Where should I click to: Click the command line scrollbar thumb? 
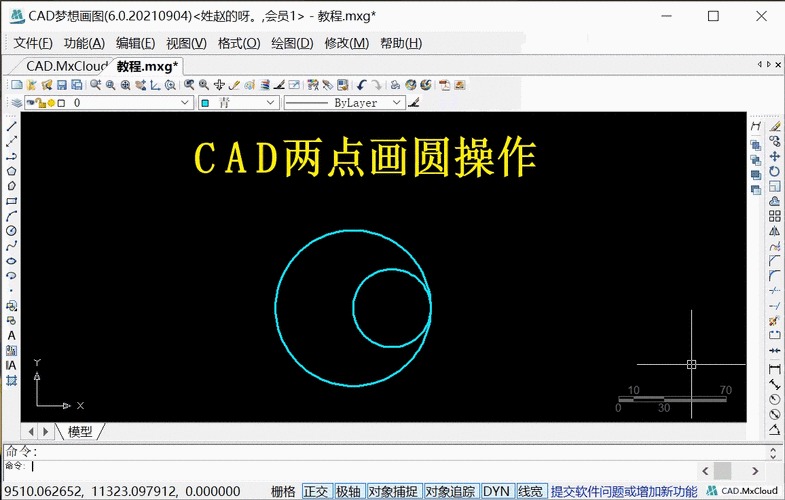[722, 471]
